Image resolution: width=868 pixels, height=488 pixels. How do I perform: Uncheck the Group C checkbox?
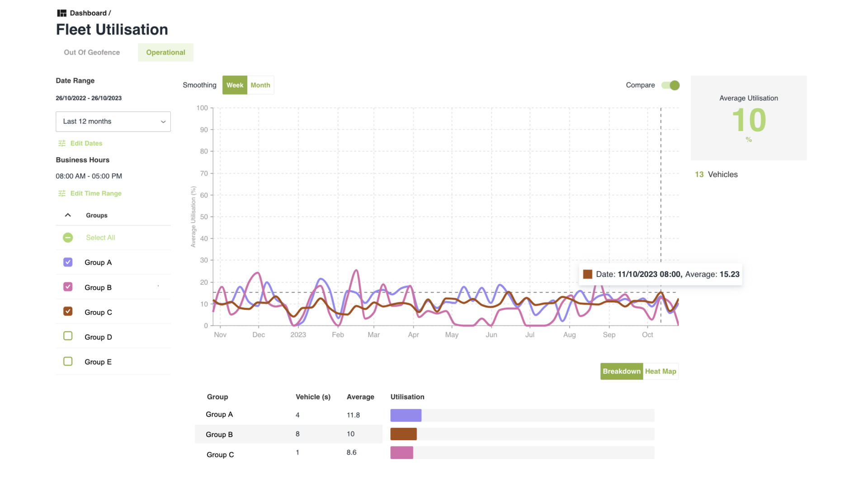click(68, 312)
